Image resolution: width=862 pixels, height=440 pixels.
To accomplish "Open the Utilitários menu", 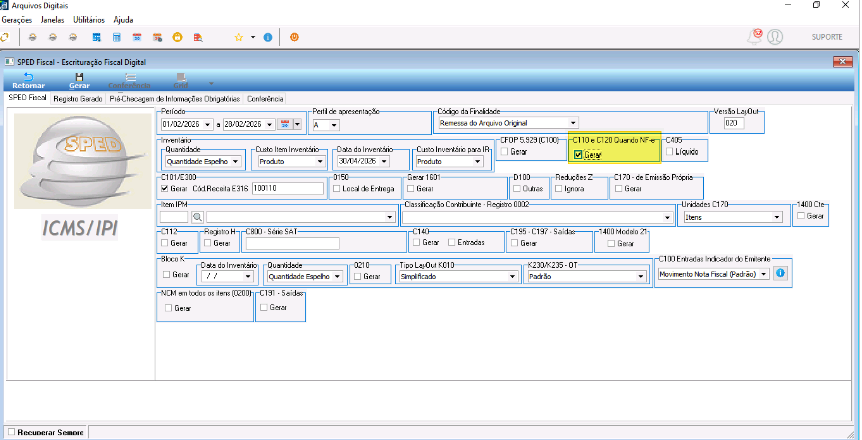I will tap(89, 20).
